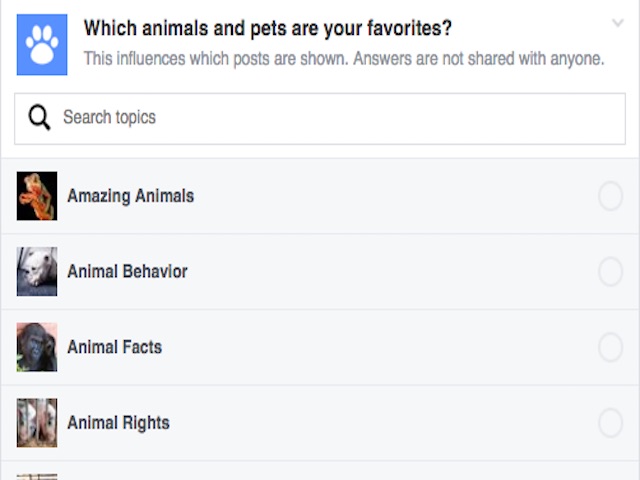
Task: Click the partially visible thumbnail at bottom
Action: [37, 476]
